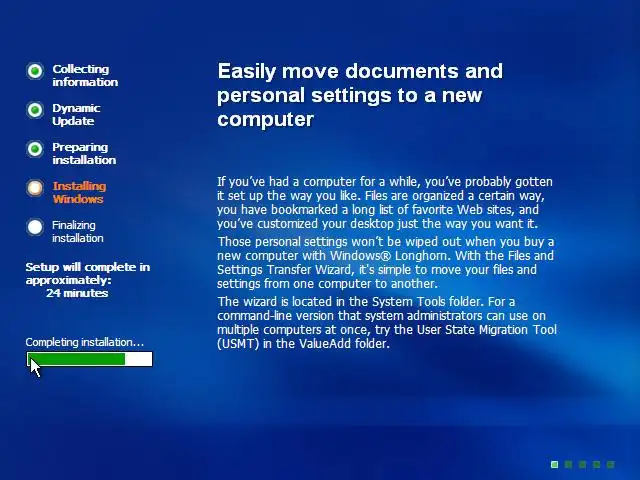Screen dimensions: 640x480
Task: Click the paragraph starting 'Those personal settings'
Action: (x=385, y=262)
